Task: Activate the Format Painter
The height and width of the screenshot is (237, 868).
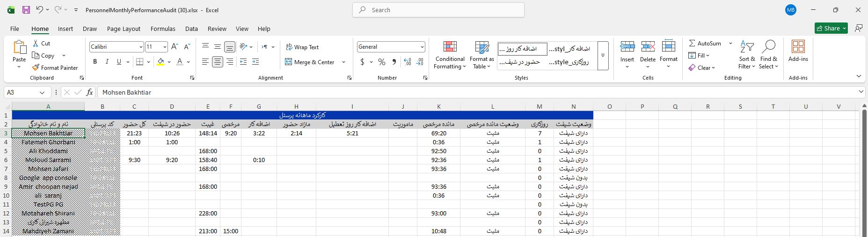Action: pyautogui.click(x=55, y=67)
